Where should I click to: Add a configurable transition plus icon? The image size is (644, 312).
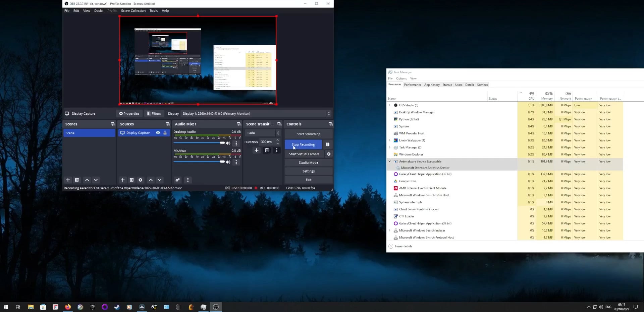pos(257,150)
